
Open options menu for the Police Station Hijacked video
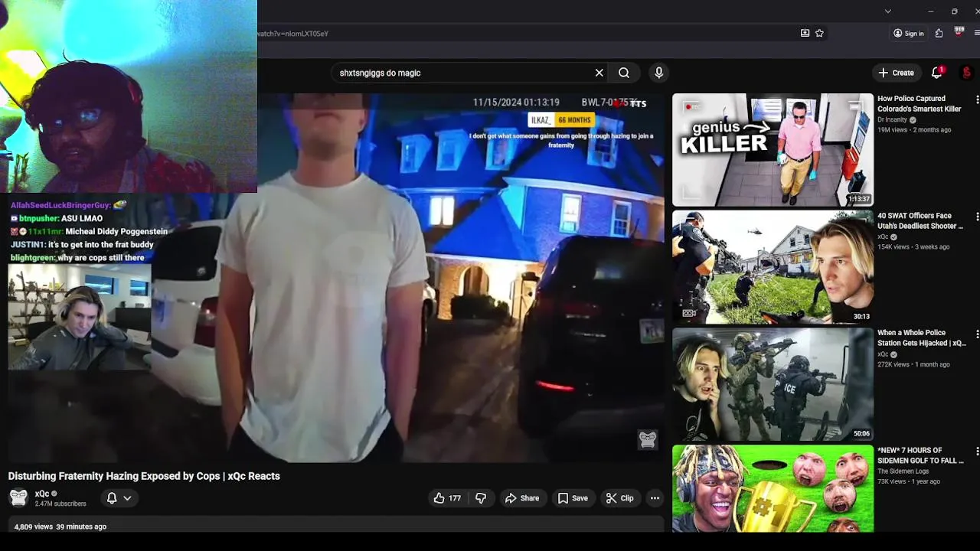click(x=977, y=334)
